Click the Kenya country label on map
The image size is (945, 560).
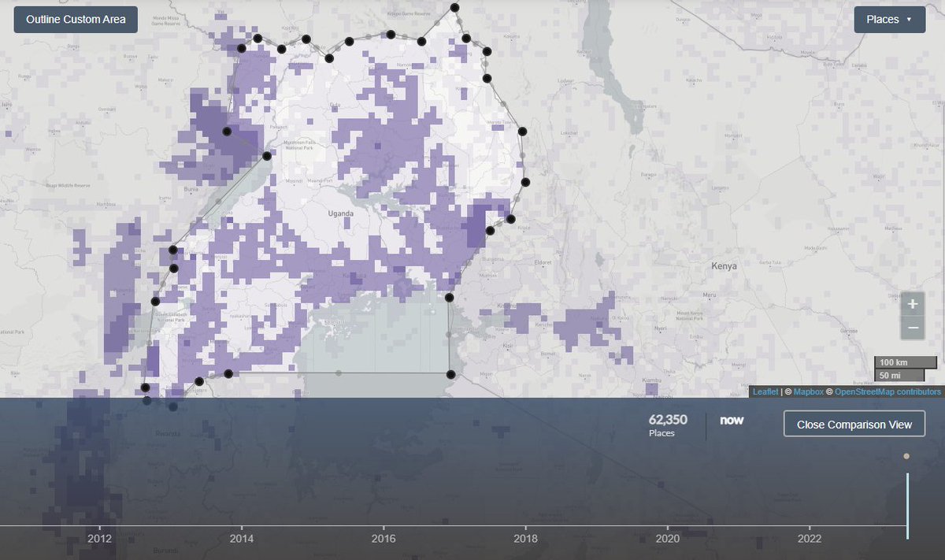pos(724,266)
